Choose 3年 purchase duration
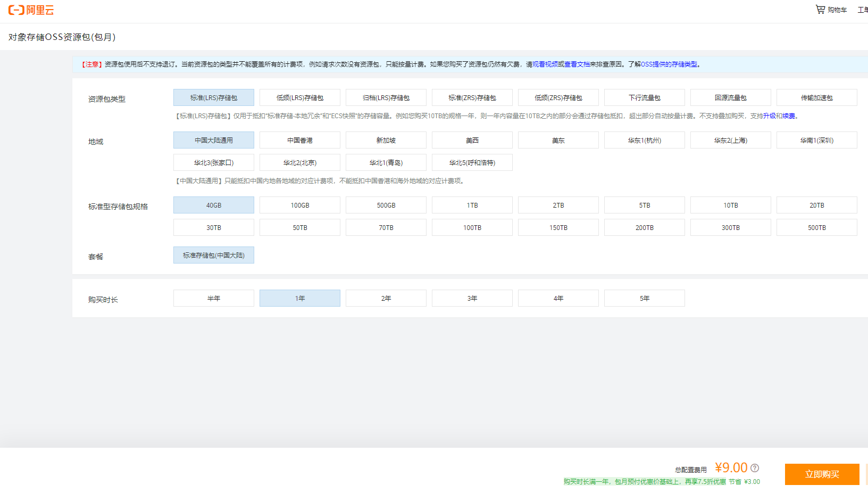868x493 pixels. coord(472,298)
